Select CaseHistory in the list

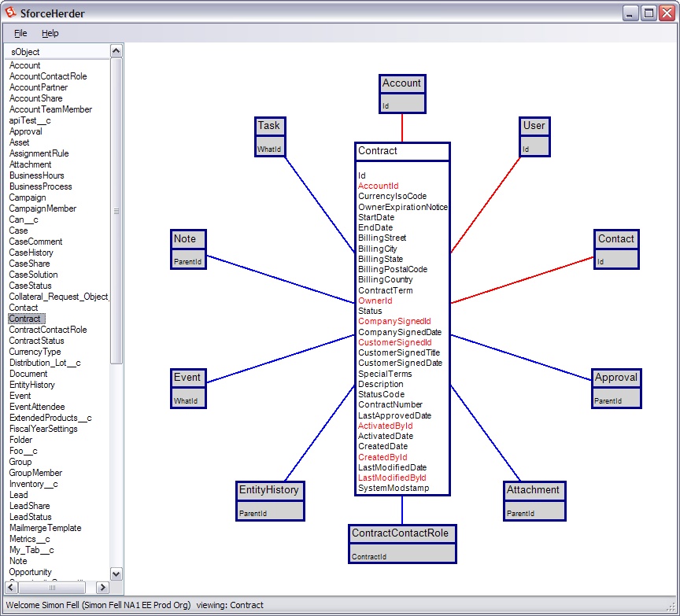pyautogui.click(x=31, y=253)
